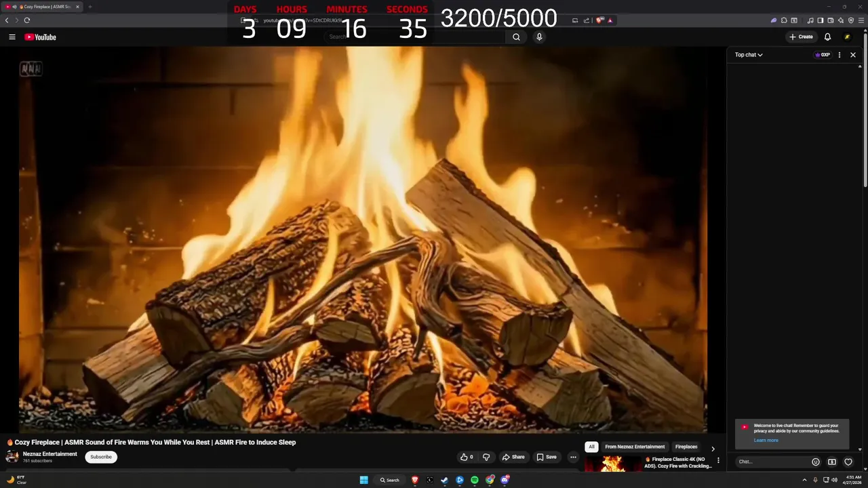Save the video to a playlist

[x=547, y=457]
